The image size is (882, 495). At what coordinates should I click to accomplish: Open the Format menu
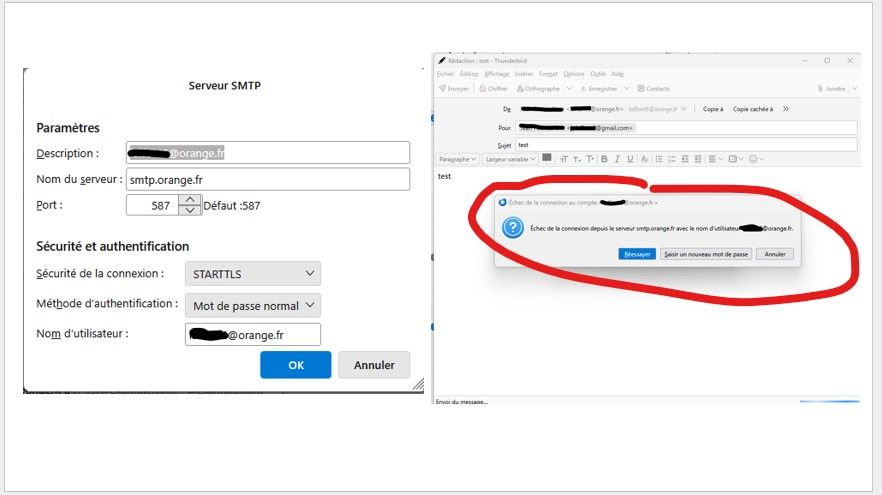pyautogui.click(x=548, y=74)
